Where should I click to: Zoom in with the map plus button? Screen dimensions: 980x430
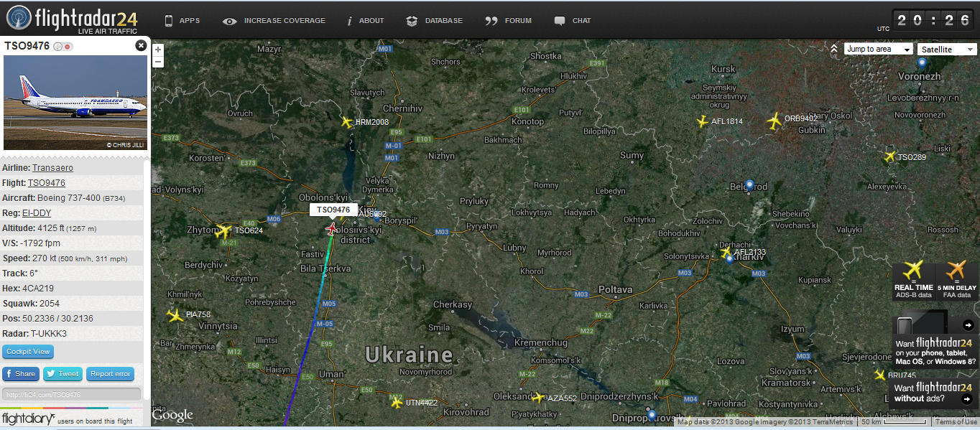coord(158,50)
